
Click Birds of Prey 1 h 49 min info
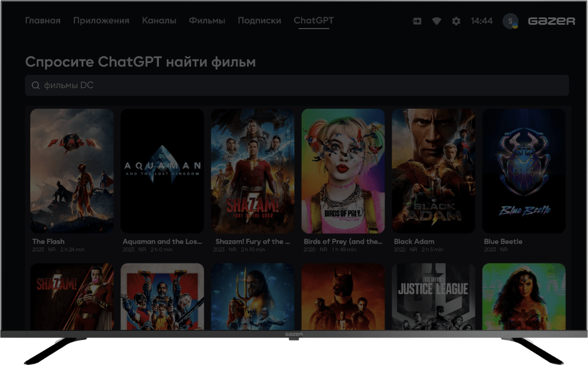[344, 250]
